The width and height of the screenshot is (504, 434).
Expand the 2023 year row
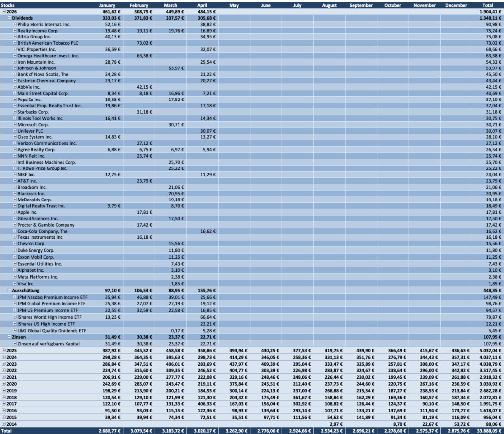4,364
